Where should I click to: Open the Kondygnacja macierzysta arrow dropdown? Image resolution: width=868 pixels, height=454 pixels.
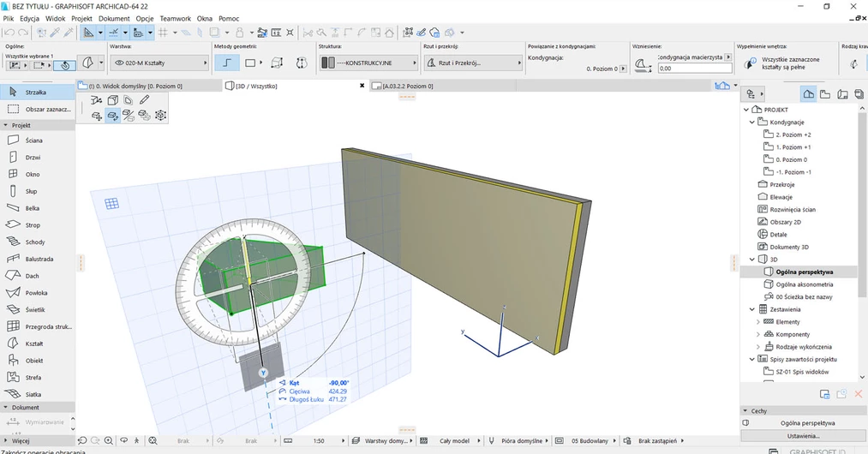click(728, 57)
